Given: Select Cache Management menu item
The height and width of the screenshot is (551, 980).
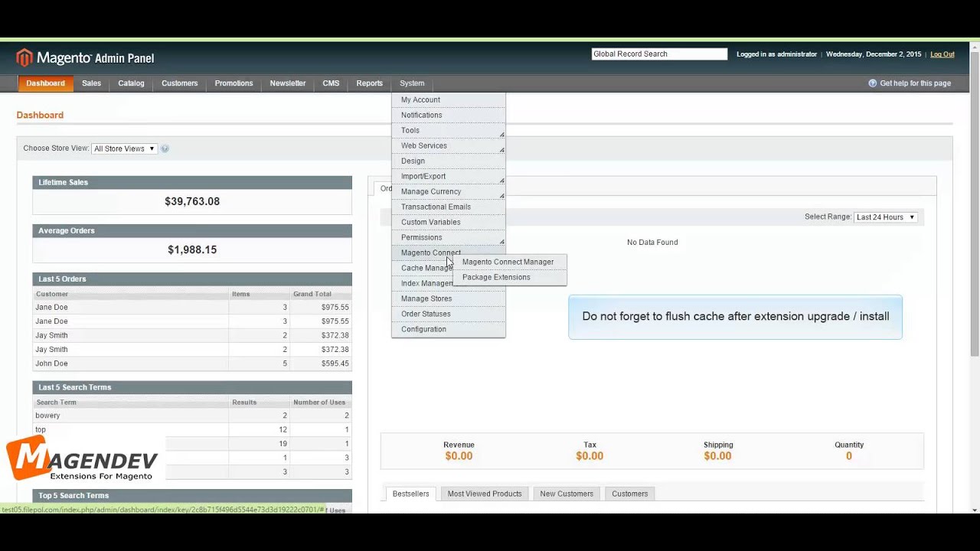Looking at the screenshot, I should coord(423,268).
